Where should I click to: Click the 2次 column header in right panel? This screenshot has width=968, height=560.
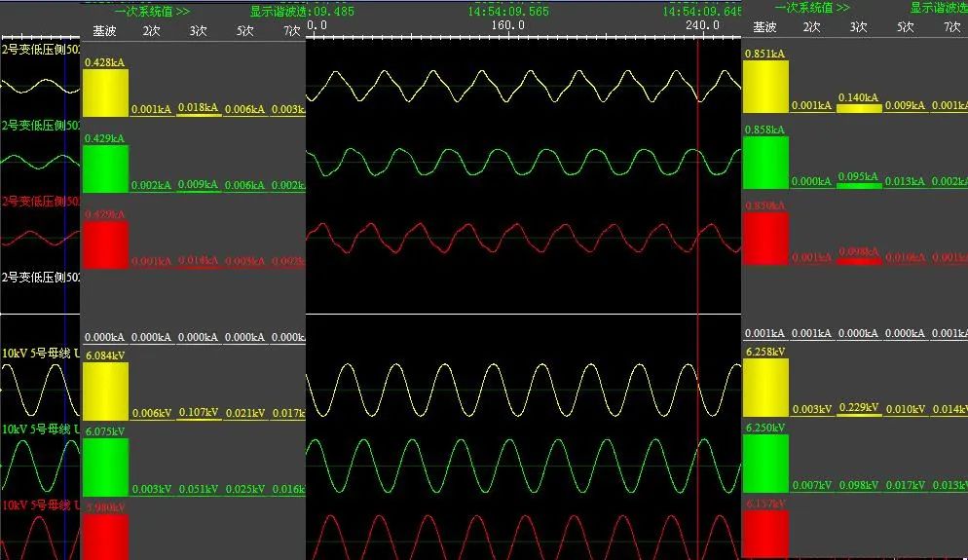(811, 27)
